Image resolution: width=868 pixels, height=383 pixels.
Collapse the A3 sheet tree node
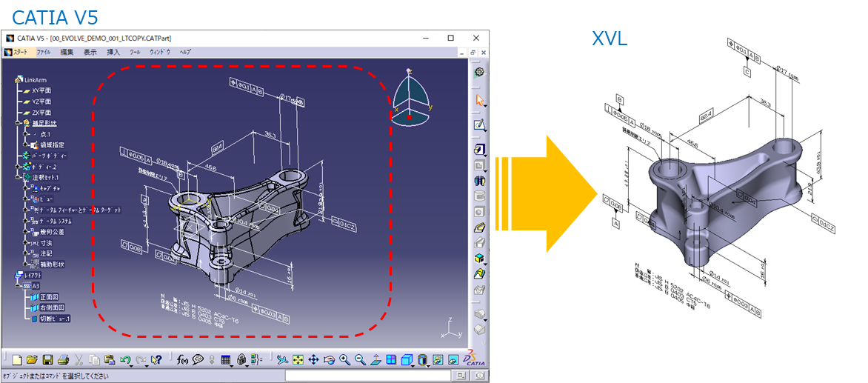tap(19, 286)
